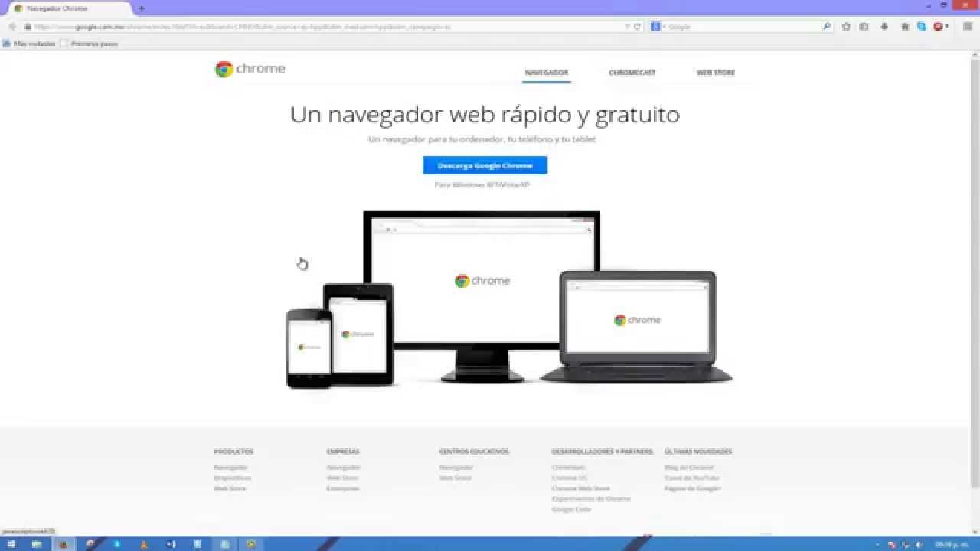
Task: Open the Google Code link
Action: coord(571,510)
